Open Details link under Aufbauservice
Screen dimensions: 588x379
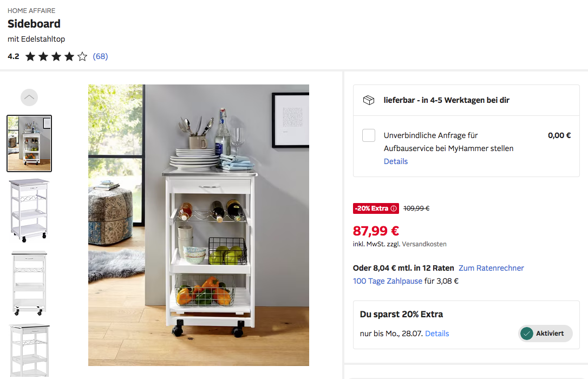396,161
